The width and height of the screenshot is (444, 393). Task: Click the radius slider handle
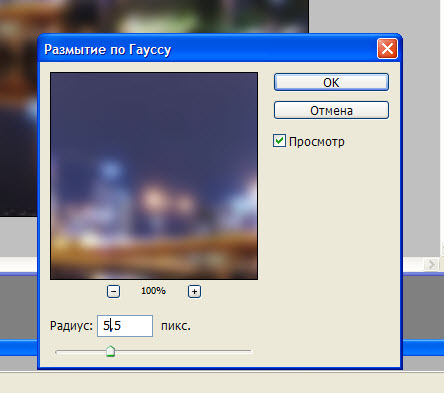(x=110, y=351)
